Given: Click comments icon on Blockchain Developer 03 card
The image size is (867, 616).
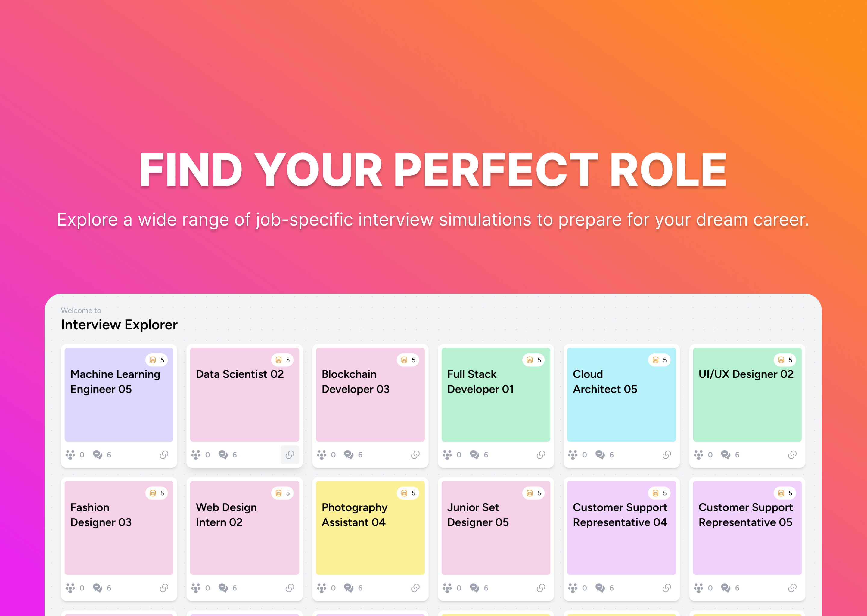Looking at the screenshot, I should tap(349, 454).
